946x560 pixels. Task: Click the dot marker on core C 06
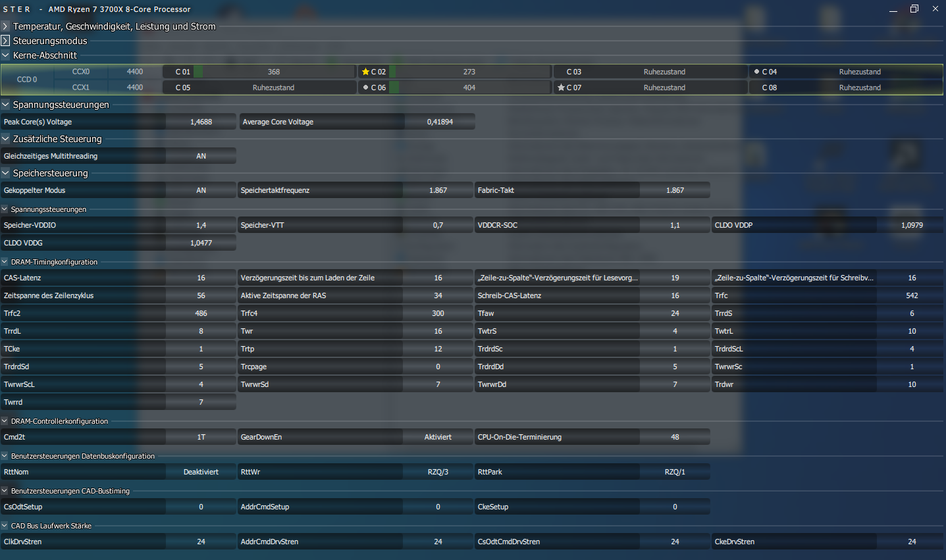point(365,88)
